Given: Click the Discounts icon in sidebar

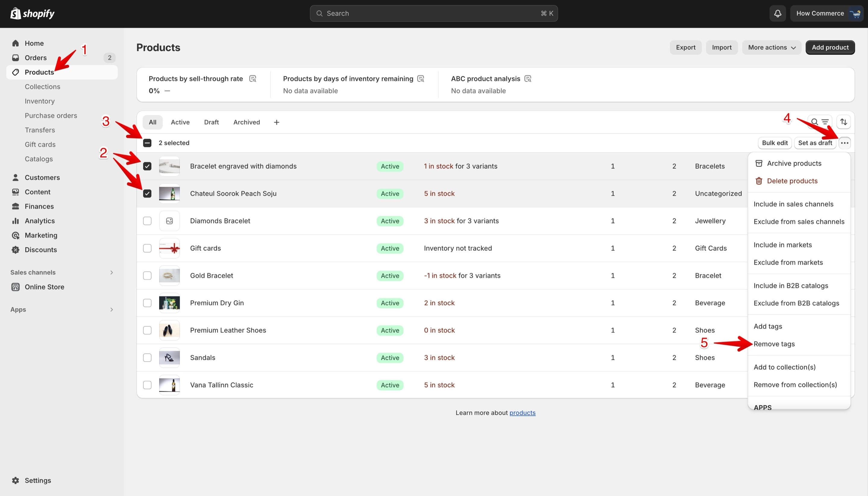Looking at the screenshot, I should (x=15, y=250).
